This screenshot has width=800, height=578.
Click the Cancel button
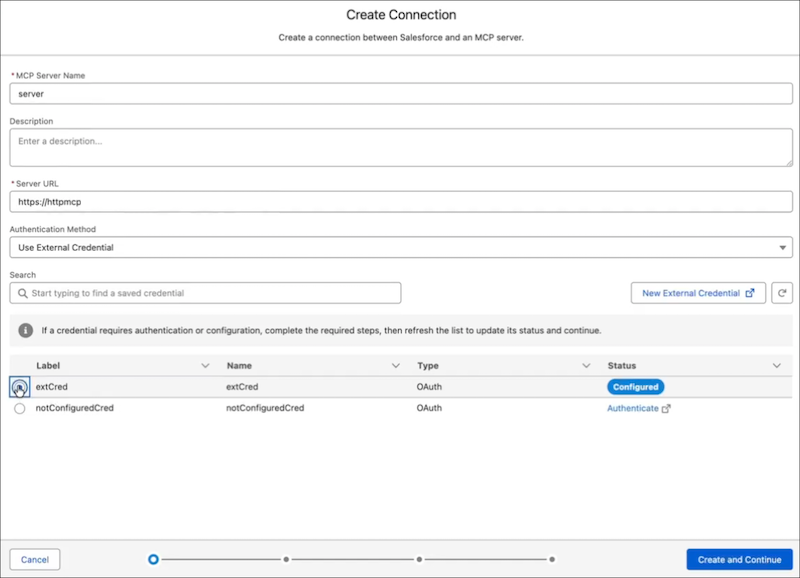click(35, 560)
